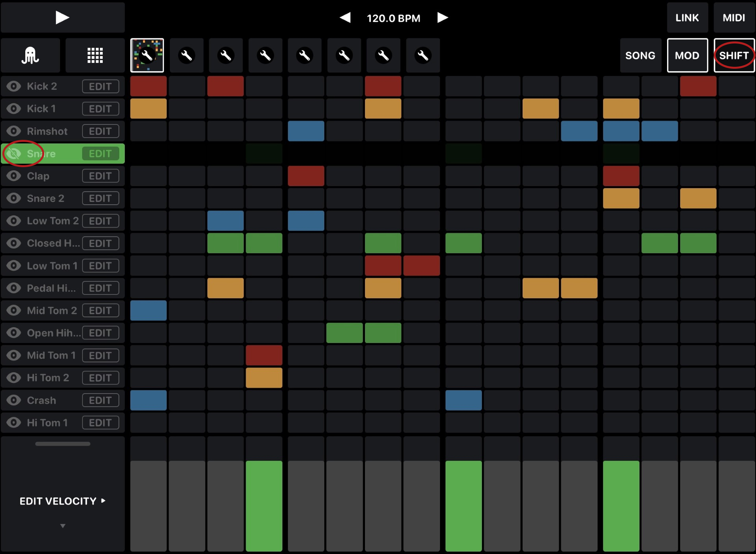Expand the EDIT VELOCITY mode selector

62,501
